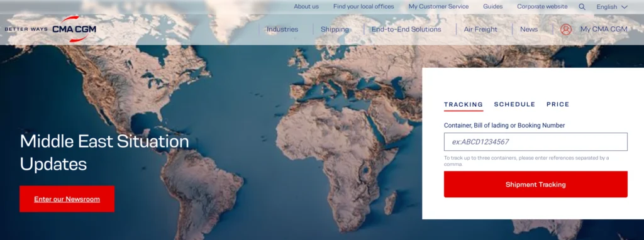This screenshot has height=240, width=644.
Task: Switch to the PRICE tab
Action: (x=558, y=105)
